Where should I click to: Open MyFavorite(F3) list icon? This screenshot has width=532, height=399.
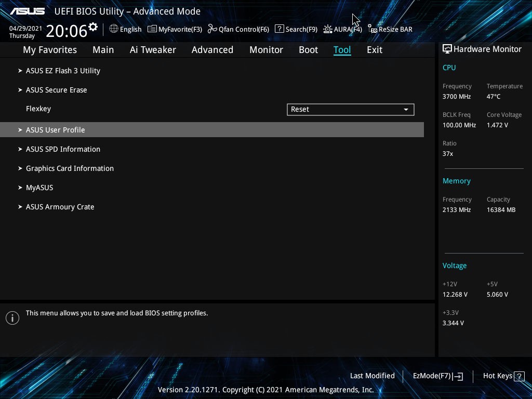click(x=152, y=29)
